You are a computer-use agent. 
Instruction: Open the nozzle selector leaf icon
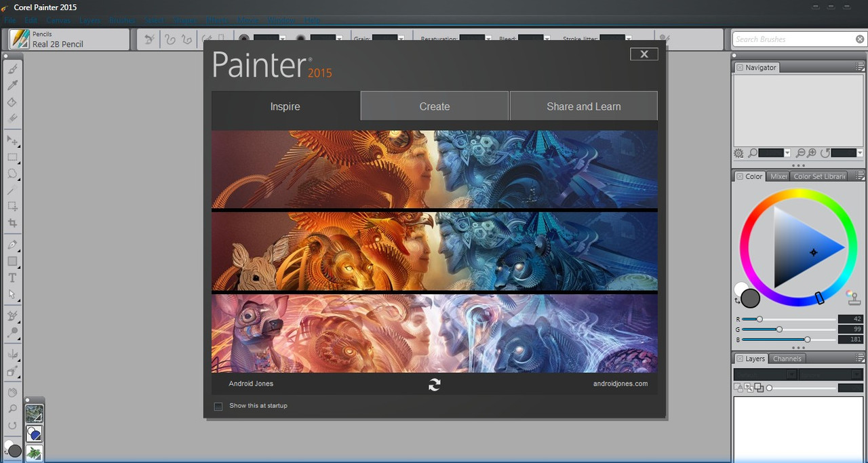[x=34, y=453]
